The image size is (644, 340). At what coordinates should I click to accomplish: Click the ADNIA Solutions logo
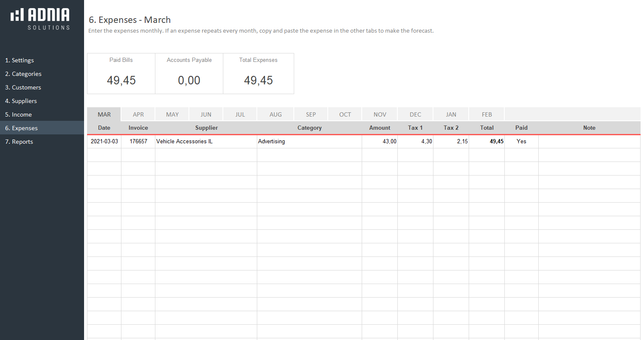pyautogui.click(x=40, y=19)
